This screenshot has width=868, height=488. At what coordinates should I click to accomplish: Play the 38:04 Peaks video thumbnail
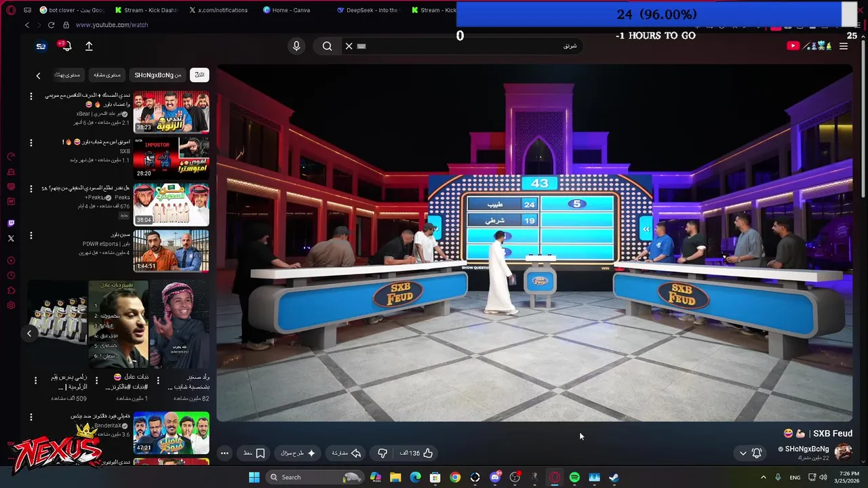[172, 205]
